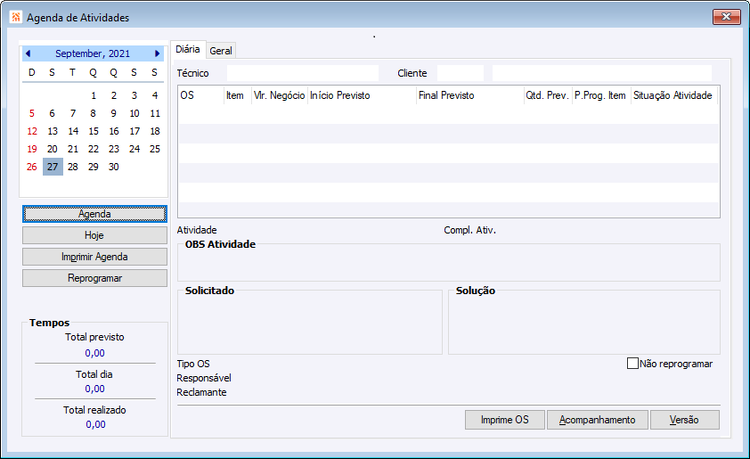Click Imprime OS button
This screenshot has width=750, height=459.
tap(505, 420)
